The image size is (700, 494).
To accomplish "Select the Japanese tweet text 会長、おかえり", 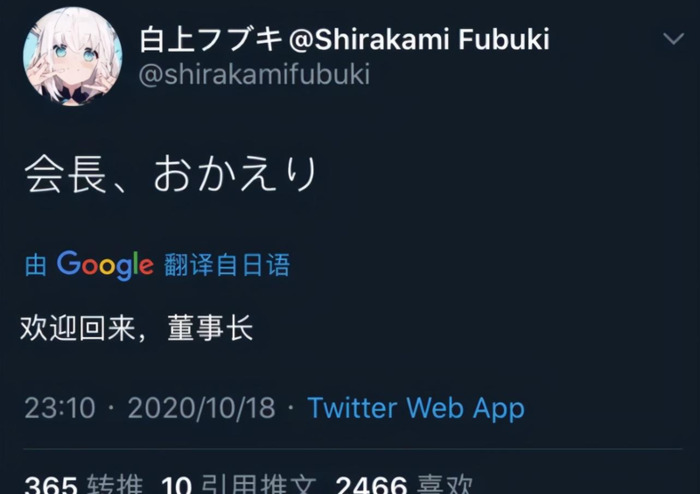I will (171, 175).
